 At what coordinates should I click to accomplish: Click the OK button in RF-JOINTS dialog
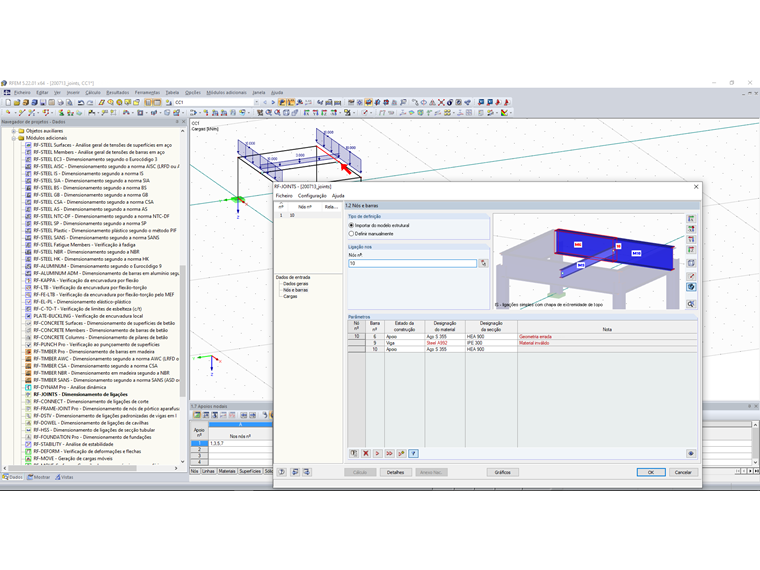[651, 472]
